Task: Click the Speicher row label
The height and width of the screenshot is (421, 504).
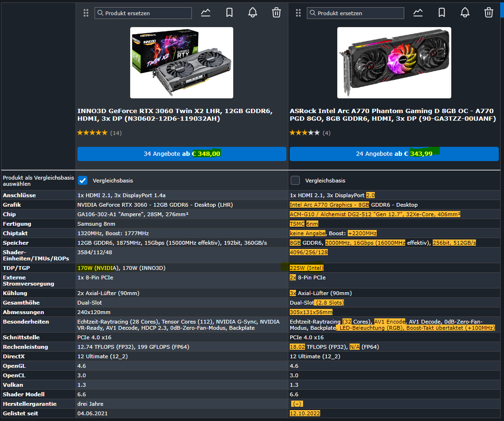Action: coord(16,243)
